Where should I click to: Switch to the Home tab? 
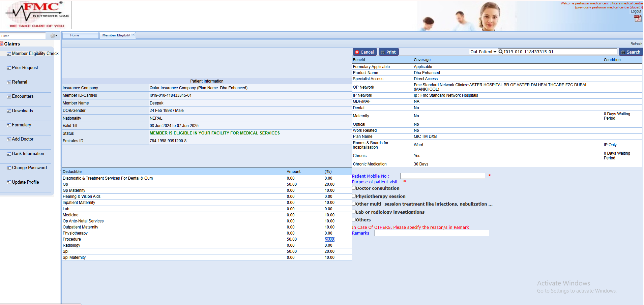[x=75, y=35]
